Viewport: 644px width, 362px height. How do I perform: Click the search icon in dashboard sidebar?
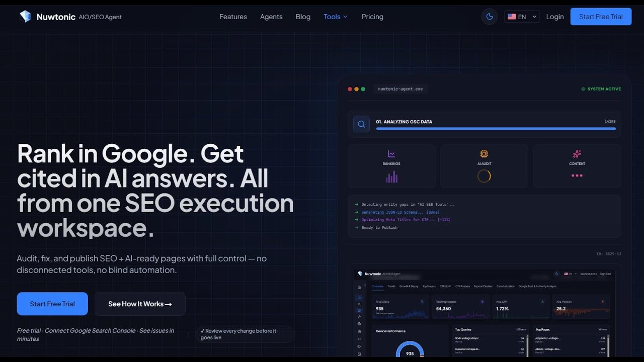(359, 304)
